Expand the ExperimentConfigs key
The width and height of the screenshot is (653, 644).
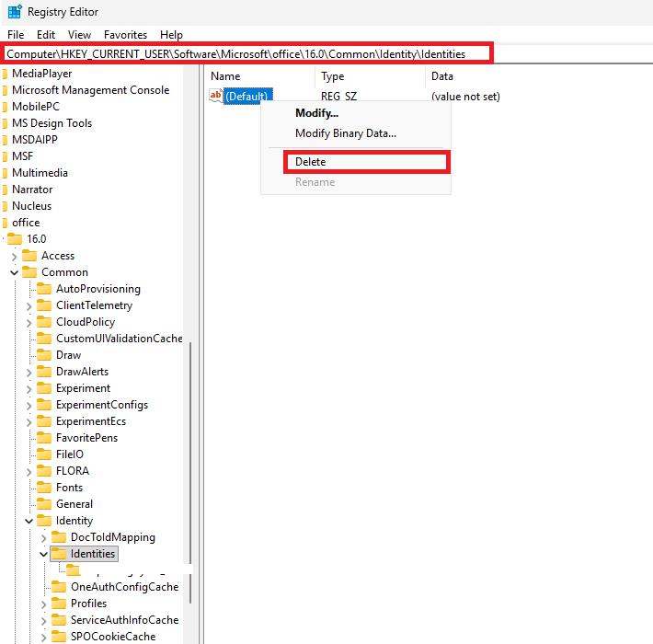(x=29, y=406)
